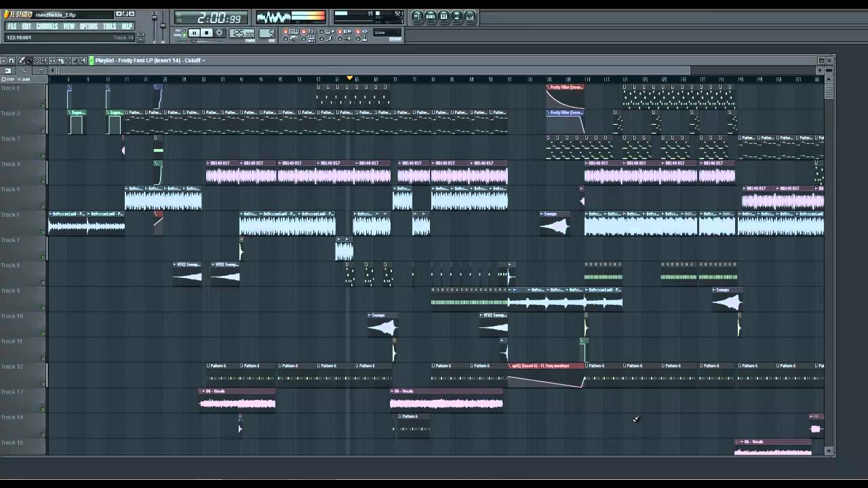Click the stop button in transport

[206, 33]
